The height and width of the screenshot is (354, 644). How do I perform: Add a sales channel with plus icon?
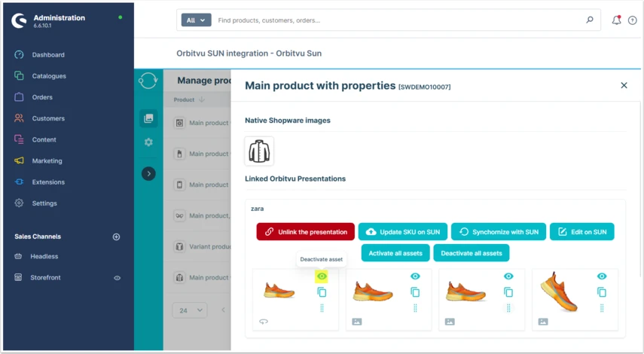coord(116,237)
